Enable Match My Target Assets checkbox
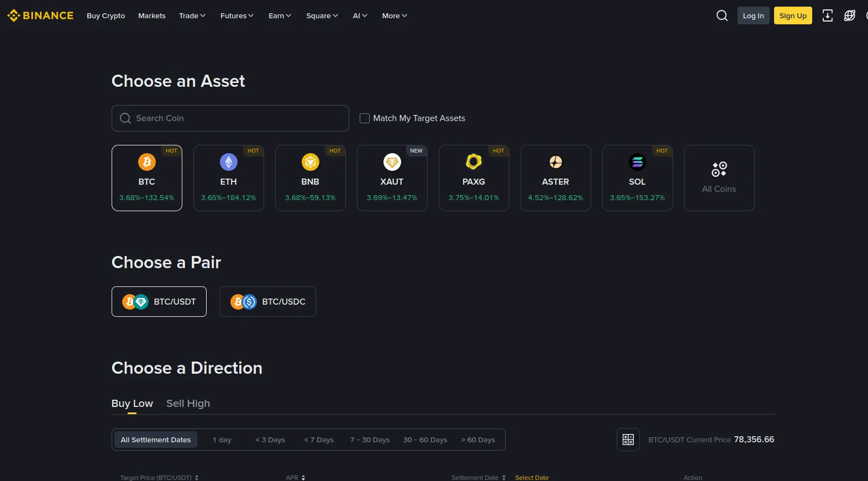 tap(365, 118)
